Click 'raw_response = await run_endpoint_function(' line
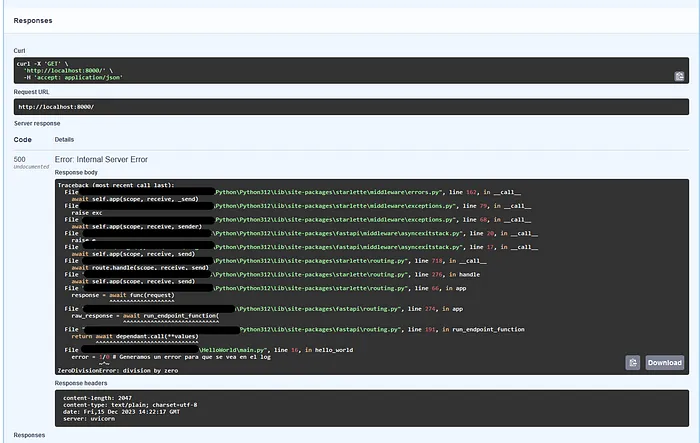The width and height of the screenshot is (700, 443). [145, 316]
